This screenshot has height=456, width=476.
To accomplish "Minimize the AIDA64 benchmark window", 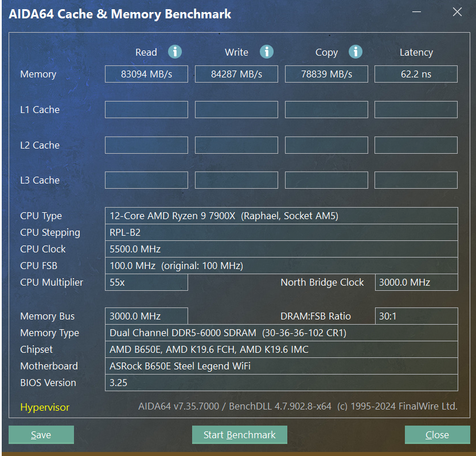I will pyautogui.click(x=416, y=12).
